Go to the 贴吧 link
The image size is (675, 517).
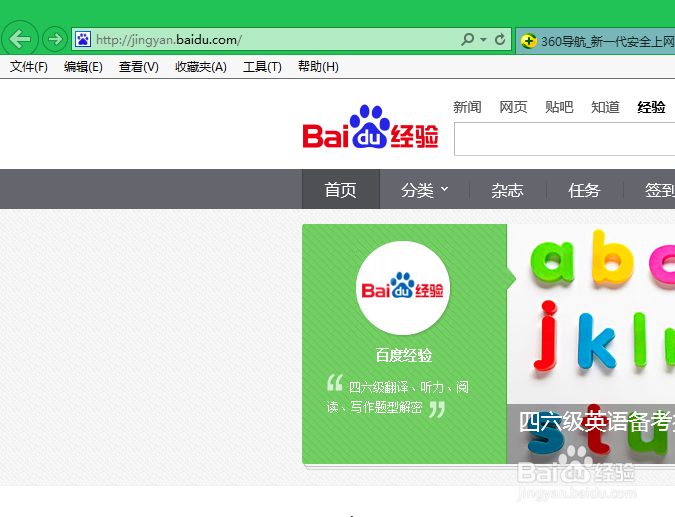coord(559,107)
